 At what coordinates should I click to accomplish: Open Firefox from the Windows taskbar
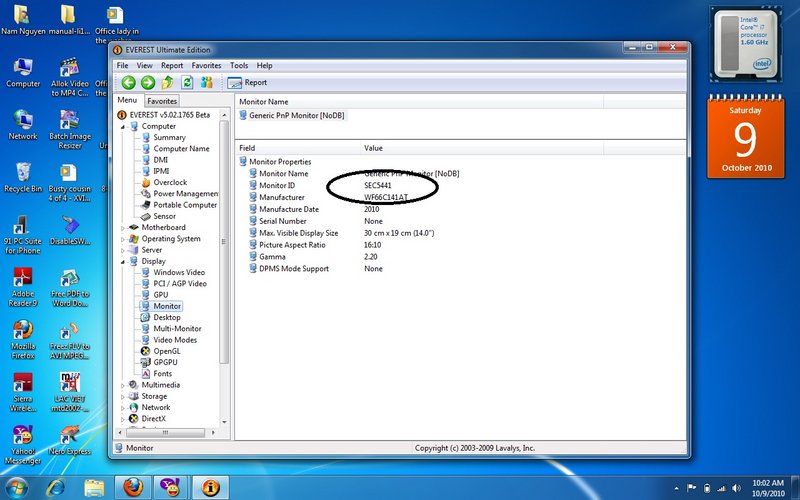click(131, 486)
